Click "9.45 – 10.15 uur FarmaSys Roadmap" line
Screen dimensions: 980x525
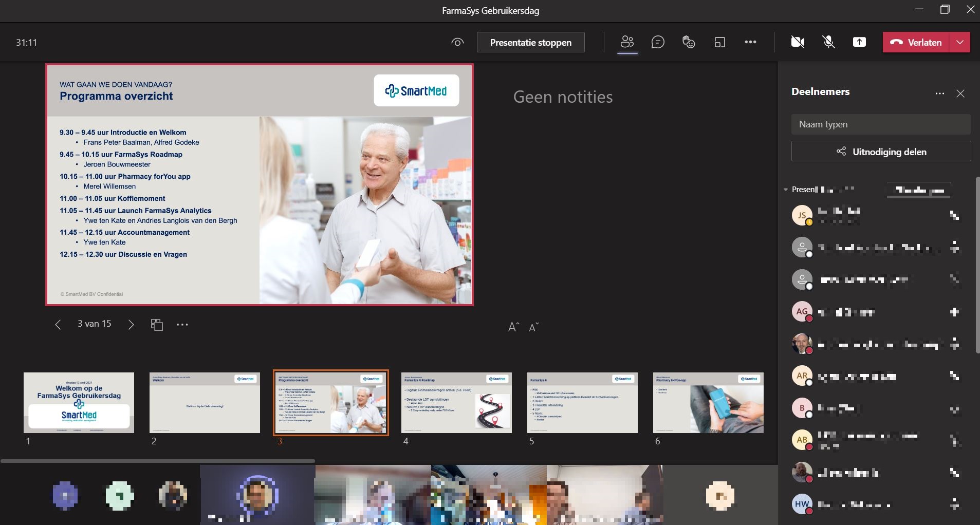click(x=121, y=154)
